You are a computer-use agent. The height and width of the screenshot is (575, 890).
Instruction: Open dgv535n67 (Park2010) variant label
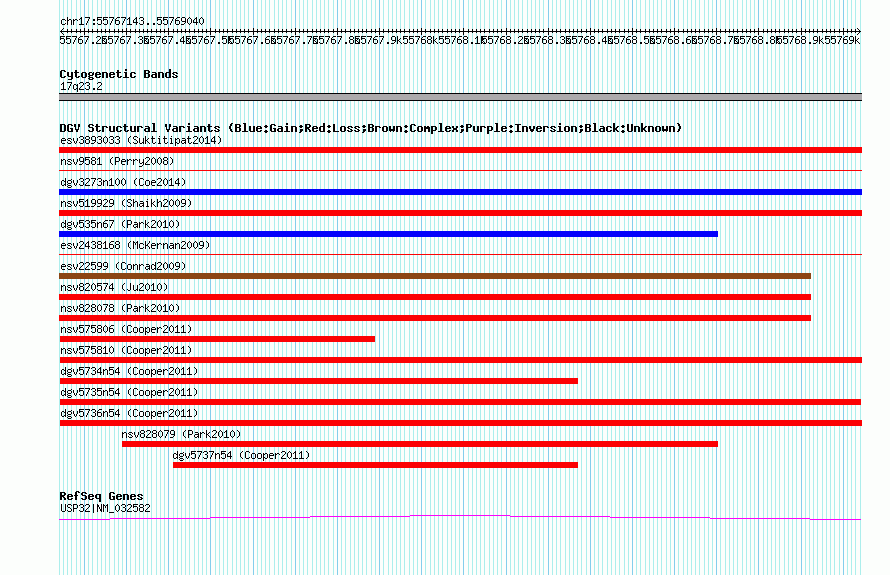tap(120, 224)
